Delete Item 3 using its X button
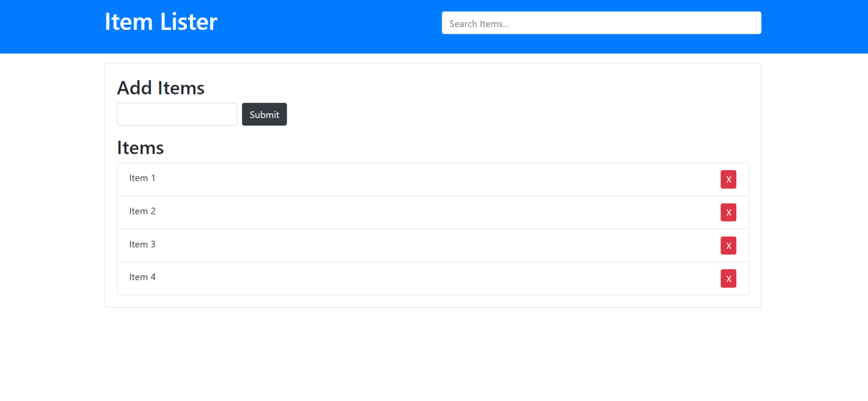Image resolution: width=868 pixels, height=401 pixels. (728, 245)
